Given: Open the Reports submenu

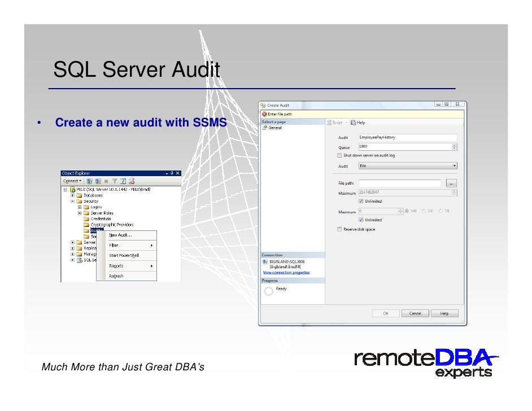Looking at the screenshot, I should 127,266.
